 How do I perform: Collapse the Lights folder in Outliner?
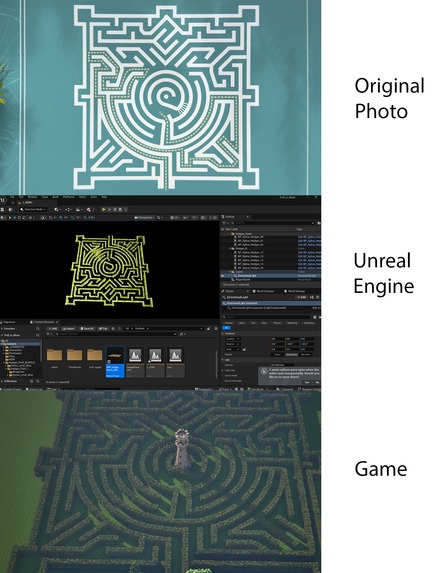(x=229, y=272)
